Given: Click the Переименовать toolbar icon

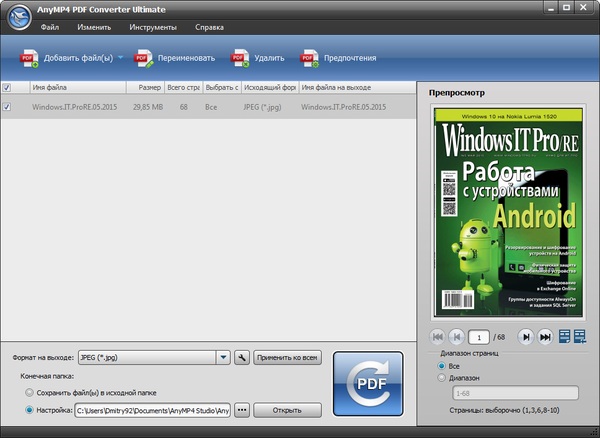Looking at the screenshot, I should pos(144,58).
